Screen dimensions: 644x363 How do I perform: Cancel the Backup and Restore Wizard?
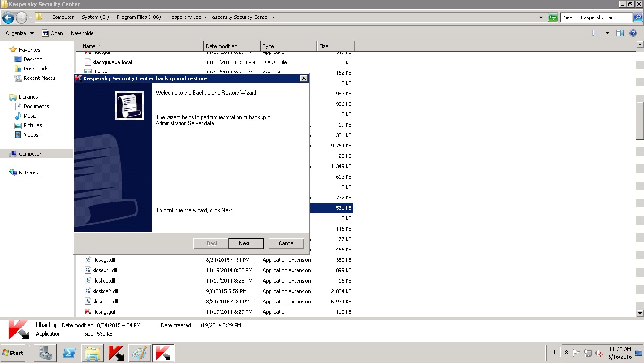tap(286, 243)
